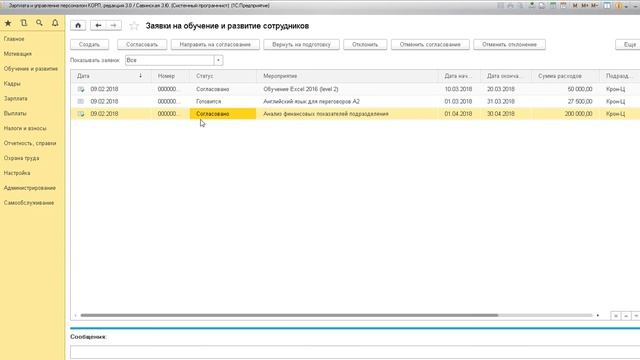Select Английский язык для переговоров А2 cell

tap(348, 101)
